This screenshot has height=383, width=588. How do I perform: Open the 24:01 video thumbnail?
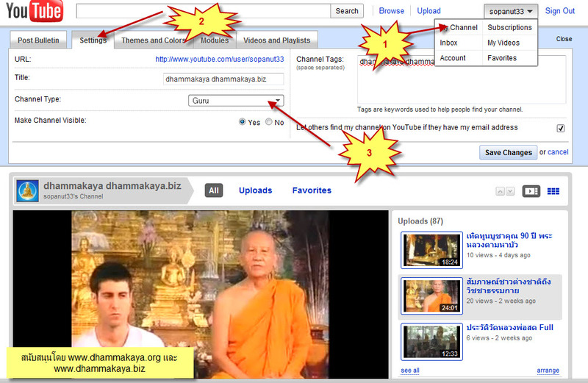pos(431,296)
